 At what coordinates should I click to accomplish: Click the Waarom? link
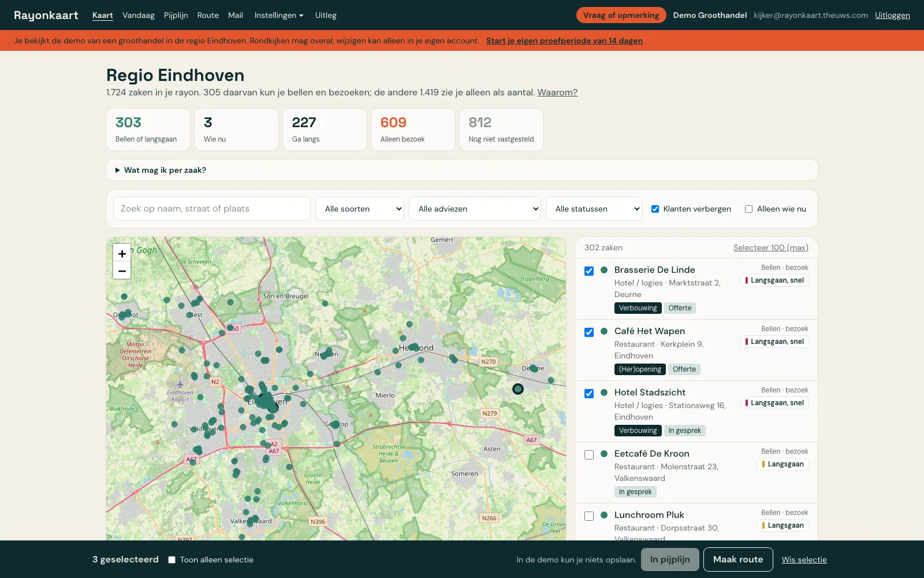557,92
